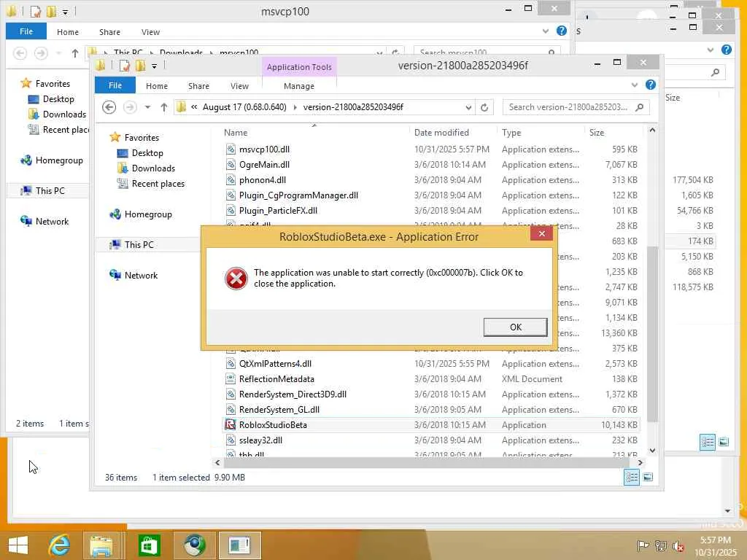Open the Home tab in msvcp100 window
Screen dimensions: 747x560
click(x=68, y=32)
